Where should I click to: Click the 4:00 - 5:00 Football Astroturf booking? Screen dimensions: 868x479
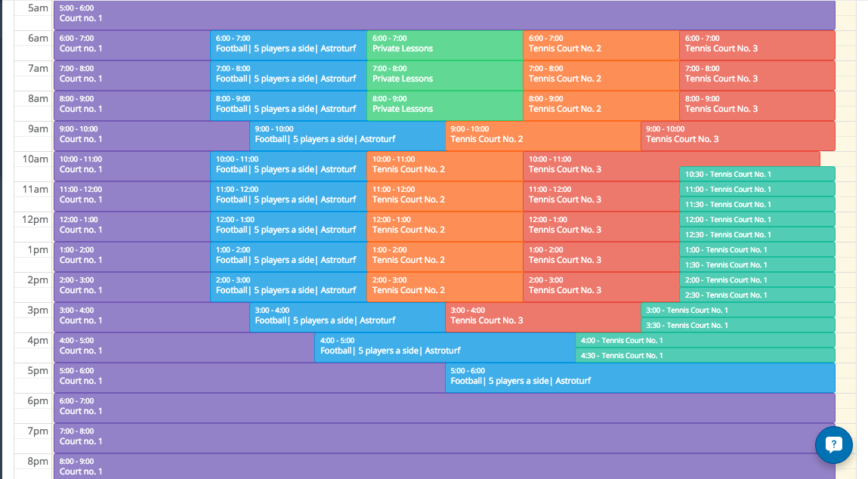click(444, 347)
